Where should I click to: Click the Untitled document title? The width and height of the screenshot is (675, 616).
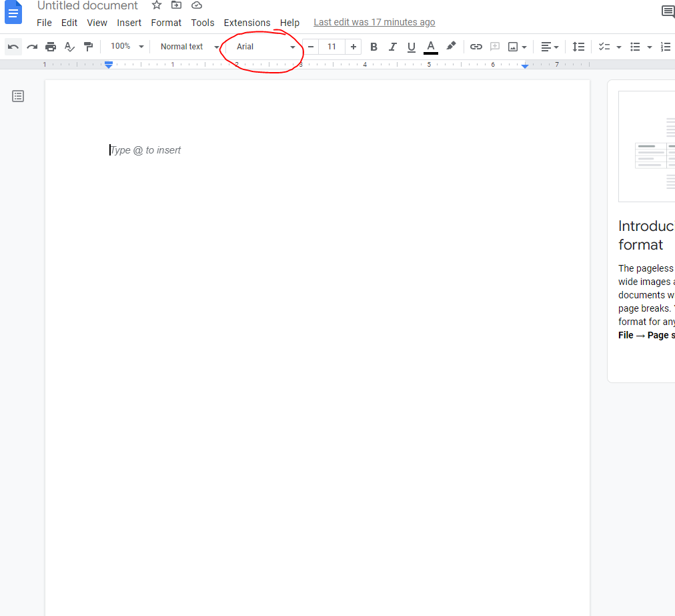87,5
